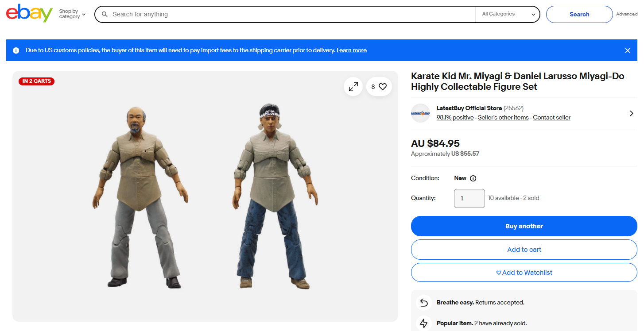Expand the product image to full view
The height and width of the screenshot is (331, 644).
(x=353, y=87)
